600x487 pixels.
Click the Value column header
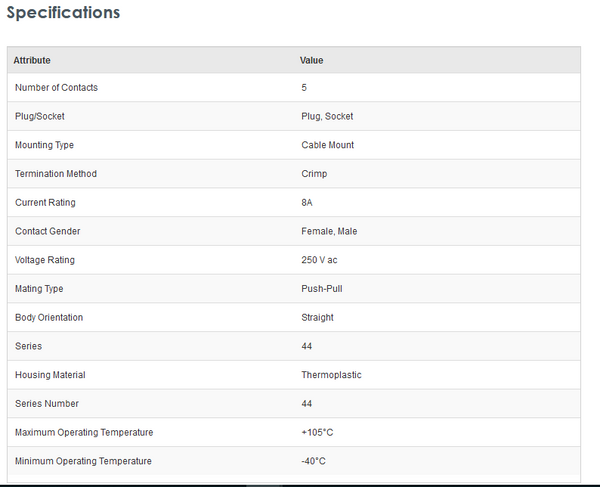click(312, 60)
